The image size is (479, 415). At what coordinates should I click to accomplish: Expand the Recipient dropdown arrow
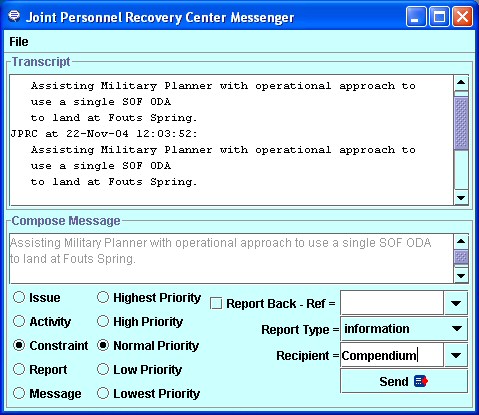pos(455,355)
